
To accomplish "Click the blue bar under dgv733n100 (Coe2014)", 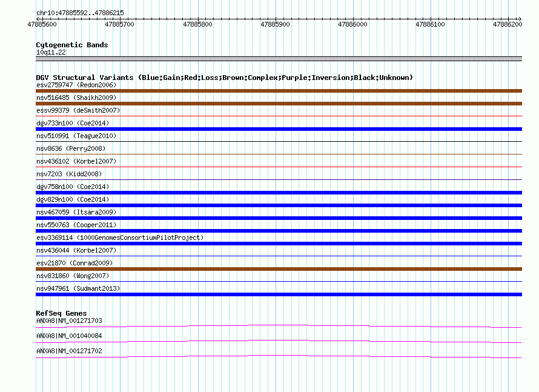I will coord(279,129).
